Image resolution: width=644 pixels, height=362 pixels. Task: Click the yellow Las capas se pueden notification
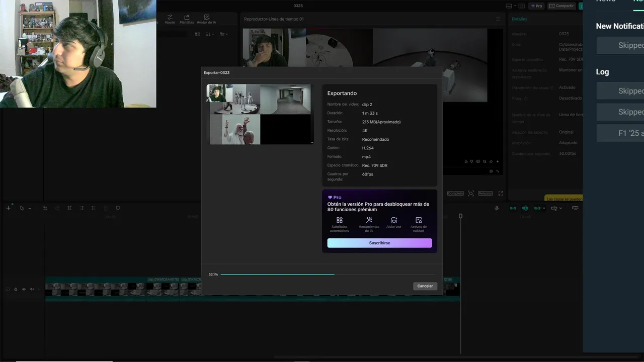click(563, 199)
